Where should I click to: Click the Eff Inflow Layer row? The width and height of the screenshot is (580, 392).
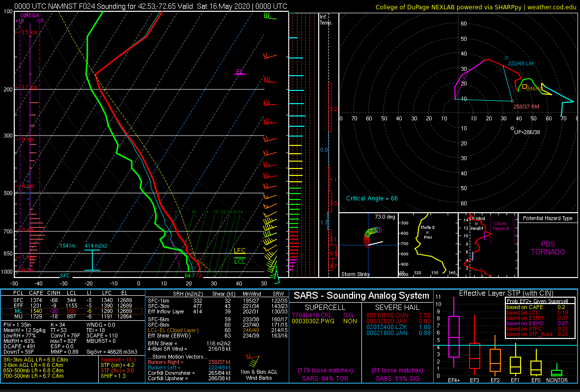tap(218, 311)
